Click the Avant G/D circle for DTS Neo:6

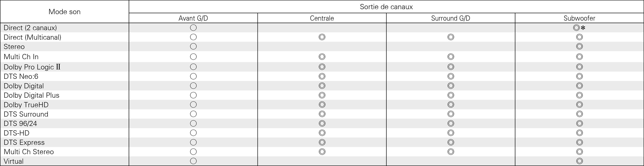[193, 76]
